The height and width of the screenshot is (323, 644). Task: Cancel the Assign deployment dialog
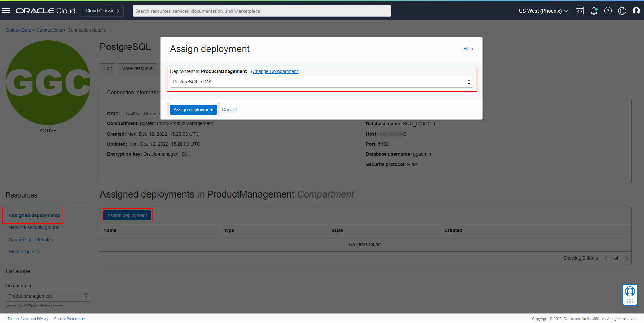tap(229, 110)
